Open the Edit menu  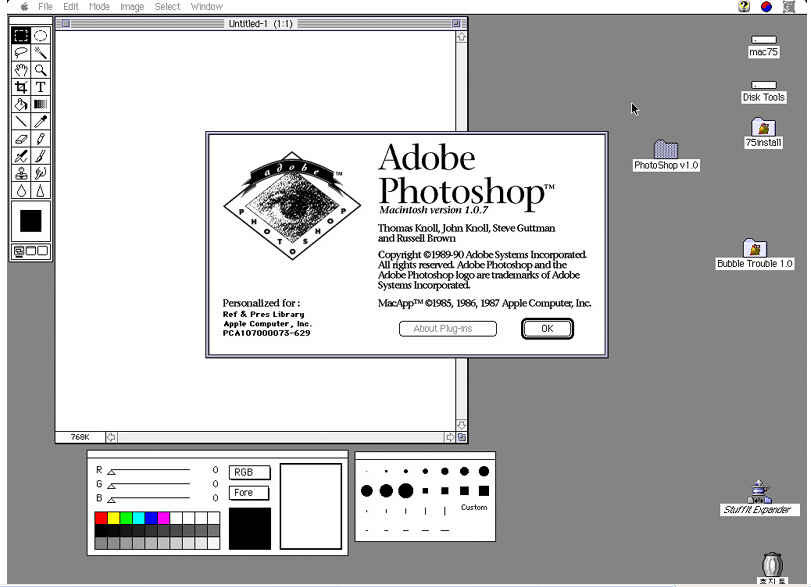point(70,7)
